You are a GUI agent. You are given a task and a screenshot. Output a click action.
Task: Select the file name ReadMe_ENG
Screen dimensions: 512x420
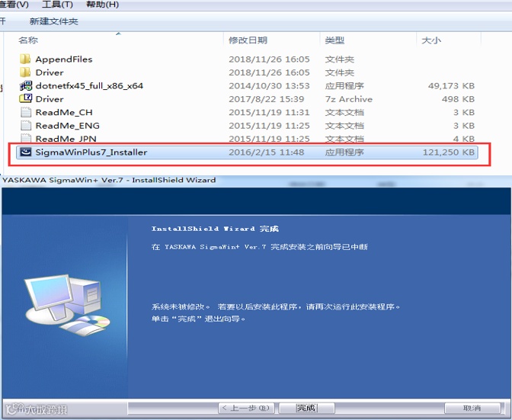point(68,126)
